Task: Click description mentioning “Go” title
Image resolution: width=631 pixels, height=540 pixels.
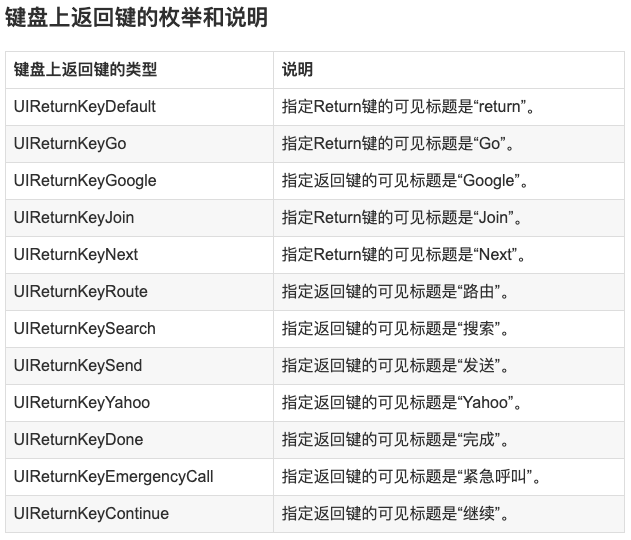Action: (x=449, y=144)
